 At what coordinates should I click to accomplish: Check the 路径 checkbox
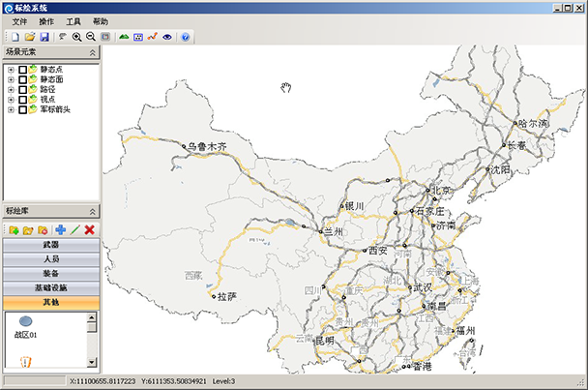(22, 90)
